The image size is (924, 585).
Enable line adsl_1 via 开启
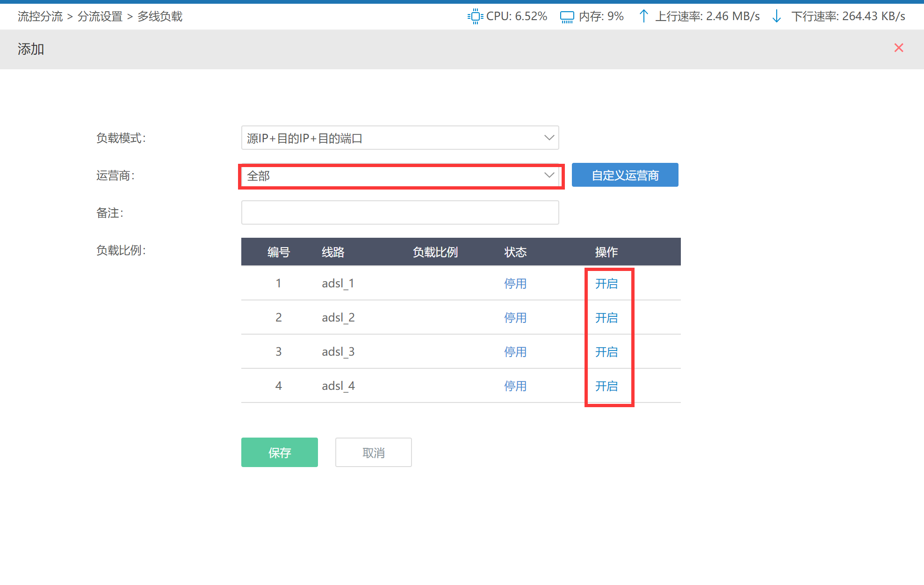606,284
